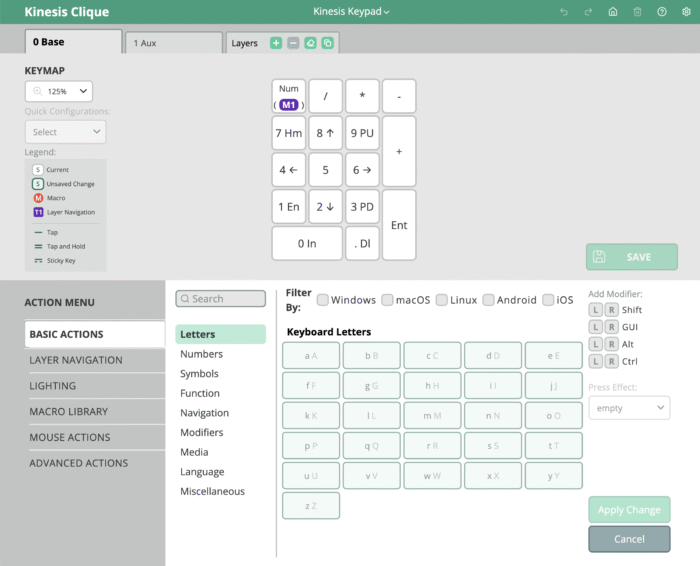This screenshot has width=700, height=566.
Task: Remove layer with minus icon
Action: click(x=293, y=43)
